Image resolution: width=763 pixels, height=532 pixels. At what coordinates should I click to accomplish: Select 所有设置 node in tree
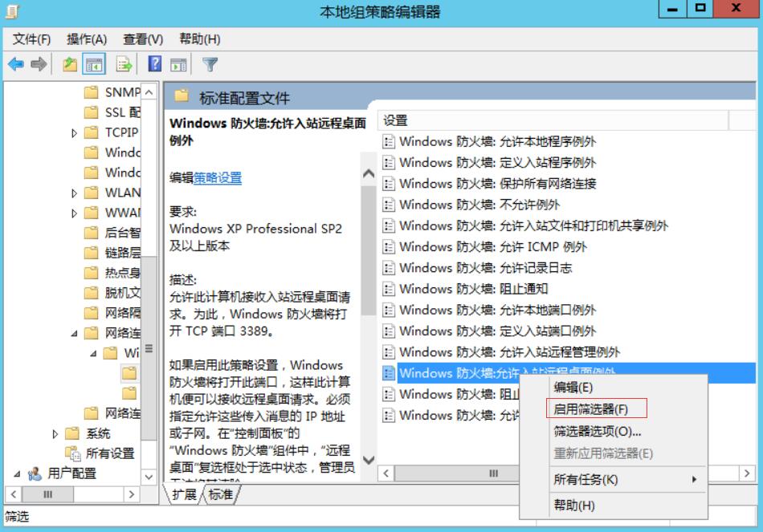(x=100, y=453)
